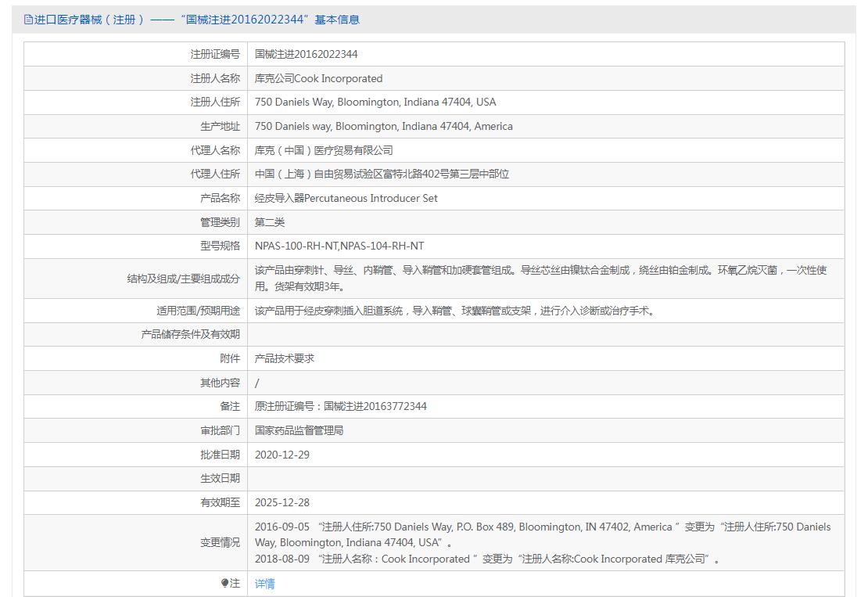The height and width of the screenshot is (597, 868).
Task: Click the 2016-09-05 change record text
Action: (x=543, y=534)
